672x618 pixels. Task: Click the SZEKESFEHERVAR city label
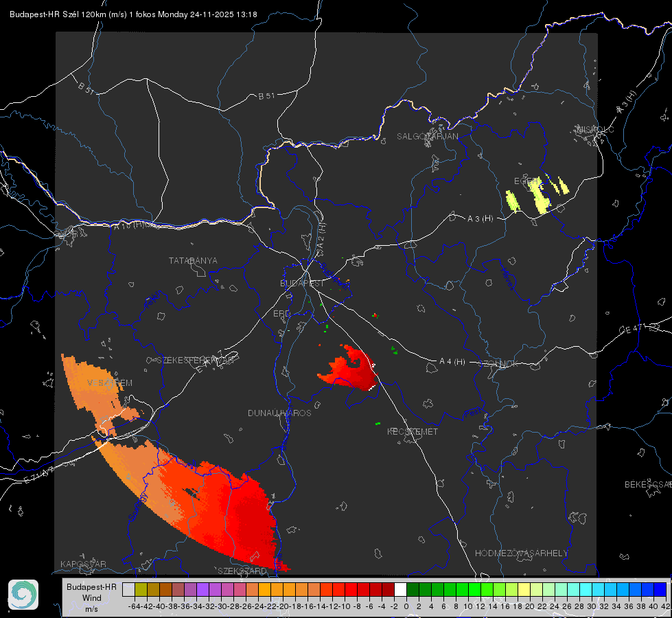(x=195, y=360)
